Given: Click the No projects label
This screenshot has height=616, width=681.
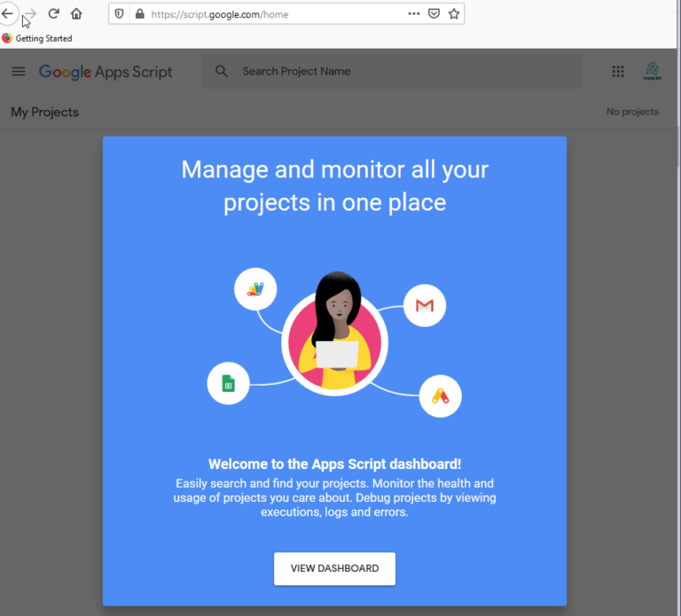Looking at the screenshot, I should pos(632,112).
